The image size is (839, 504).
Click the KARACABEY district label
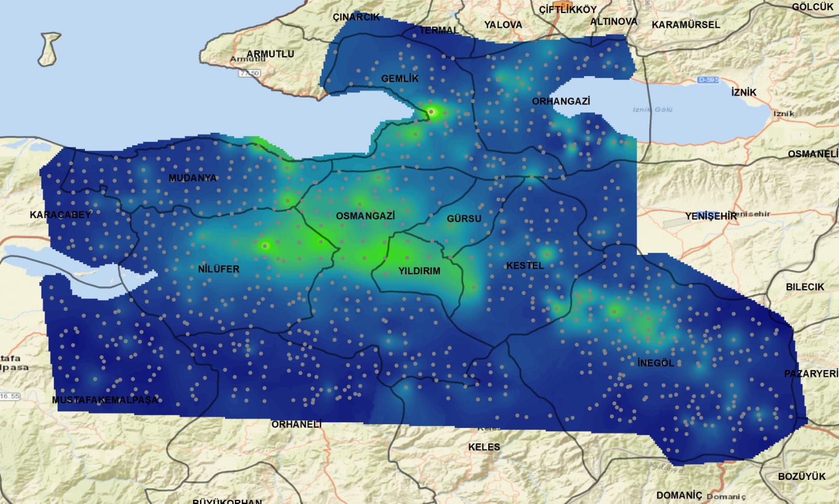pyautogui.click(x=60, y=215)
